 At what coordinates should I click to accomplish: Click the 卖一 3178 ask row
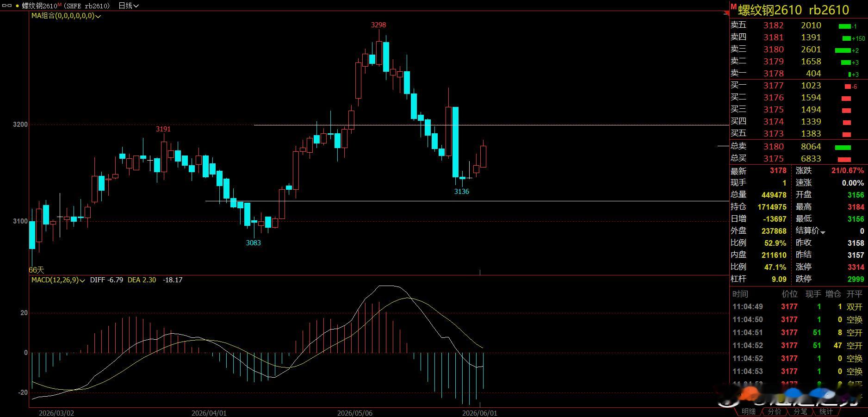[798, 74]
